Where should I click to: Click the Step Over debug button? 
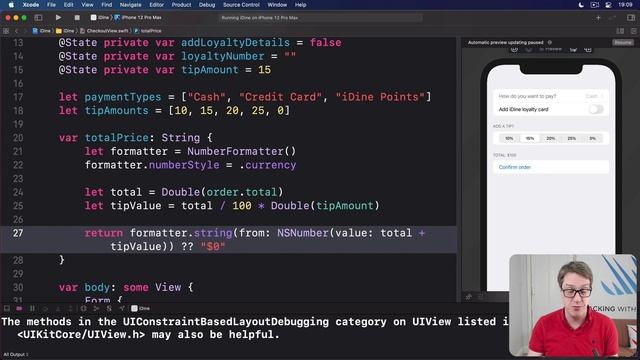(45, 308)
